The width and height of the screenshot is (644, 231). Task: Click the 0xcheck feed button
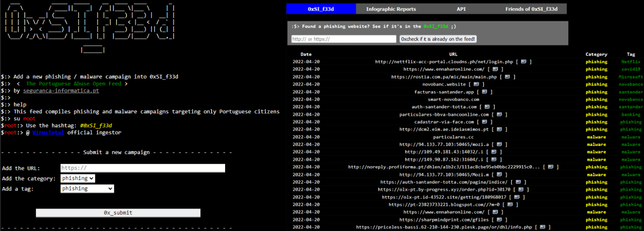click(438, 39)
